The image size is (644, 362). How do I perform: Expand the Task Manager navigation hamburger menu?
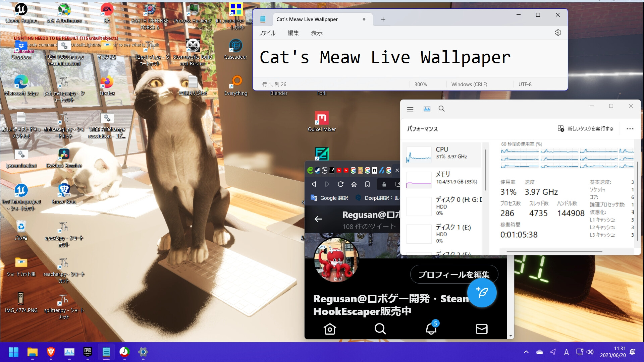click(410, 109)
